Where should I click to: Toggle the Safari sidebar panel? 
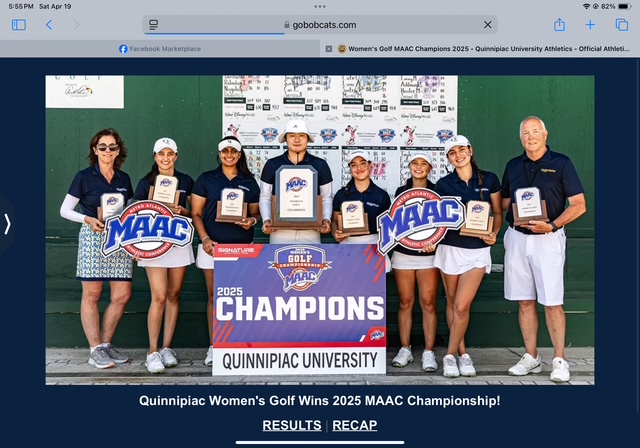click(19, 25)
